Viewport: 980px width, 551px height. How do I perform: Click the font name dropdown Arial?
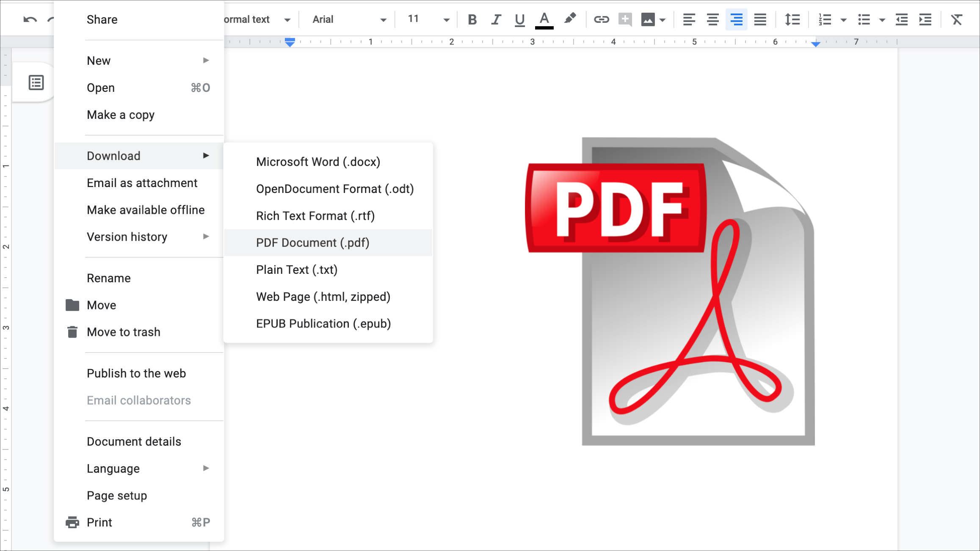tap(347, 19)
